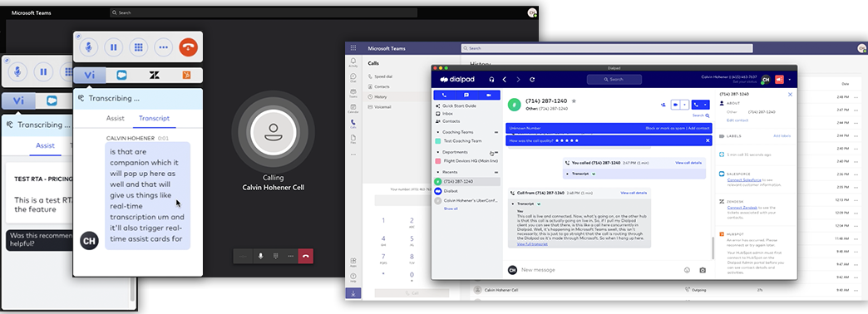
Task: Hang up call with orange button
Action: pos(188,47)
